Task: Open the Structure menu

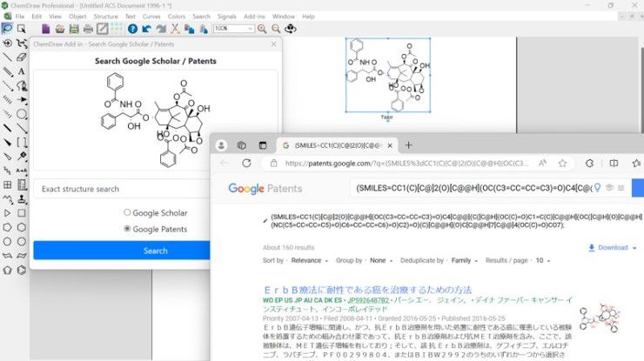Action: pyautogui.click(x=105, y=17)
